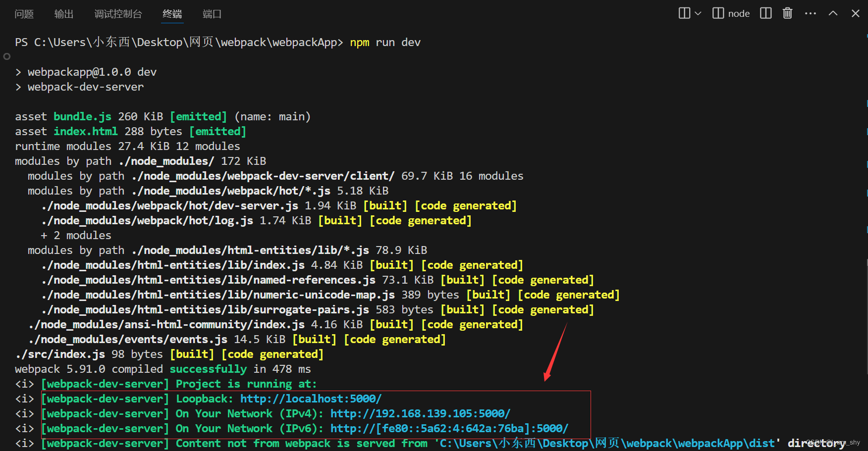The image size is (868, 451).
Task: Click the "ansi-html-community/index.js" file path
Action: pyautogui.click(x=166, y=325)
